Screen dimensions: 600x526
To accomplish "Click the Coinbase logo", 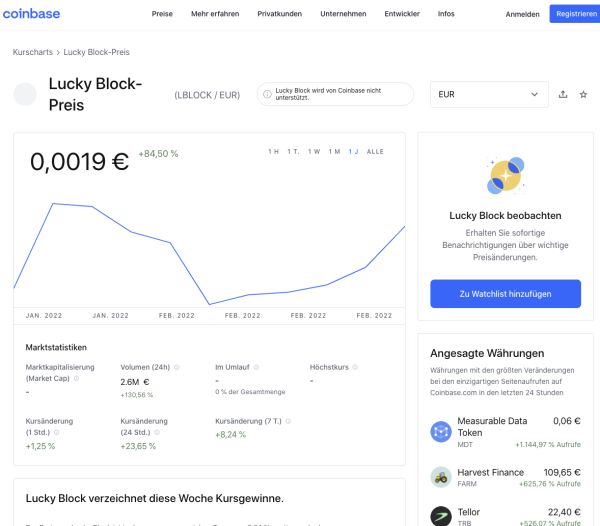I will tap(31, 14).
